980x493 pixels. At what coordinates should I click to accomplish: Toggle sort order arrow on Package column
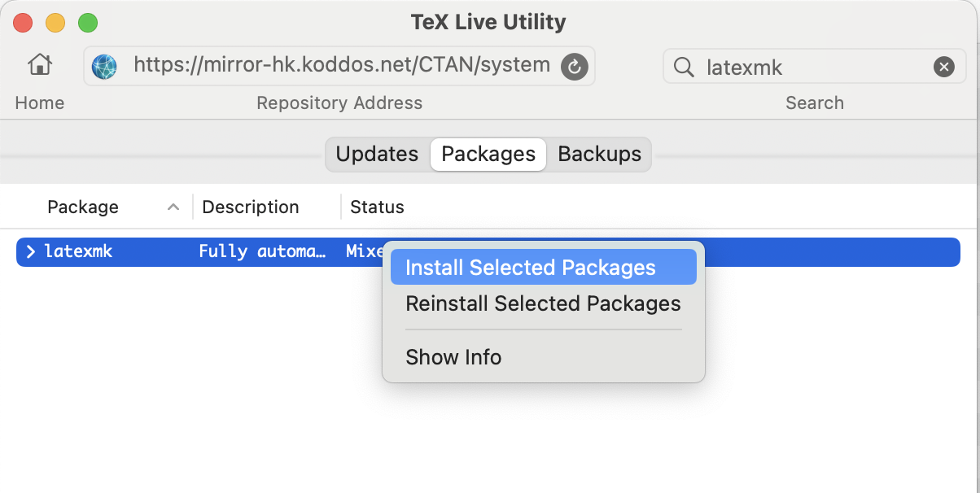(x=173, y=207)
